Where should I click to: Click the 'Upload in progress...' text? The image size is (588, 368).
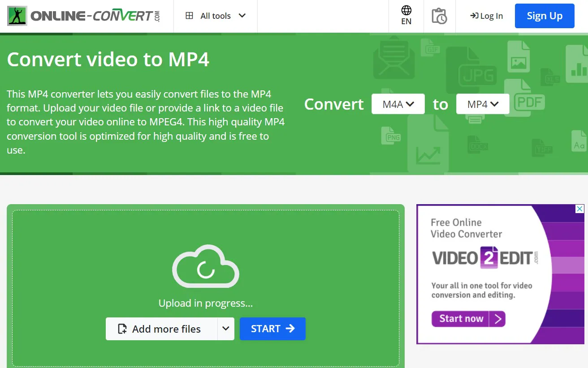click(206, 303)
